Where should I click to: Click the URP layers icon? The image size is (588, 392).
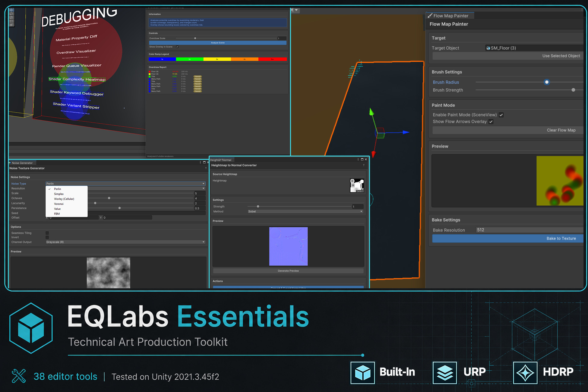click(445, 373)
